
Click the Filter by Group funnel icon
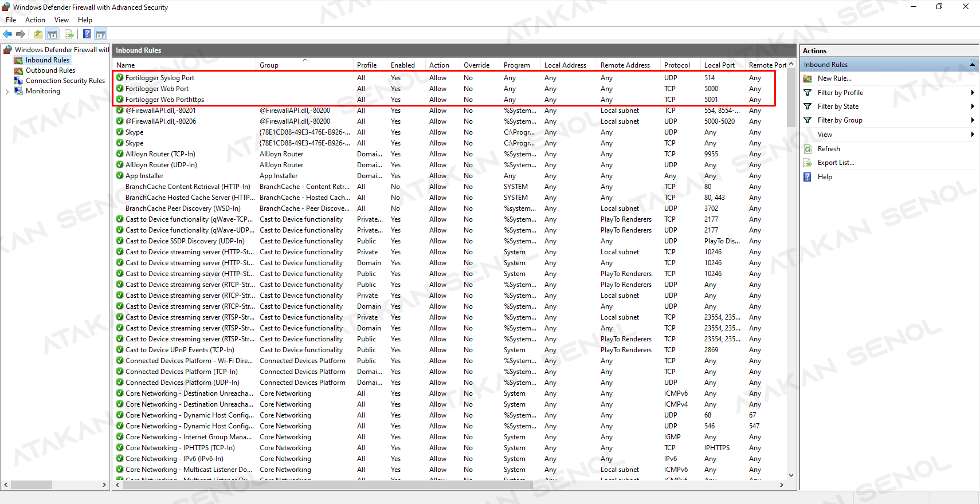click(807, 120)
